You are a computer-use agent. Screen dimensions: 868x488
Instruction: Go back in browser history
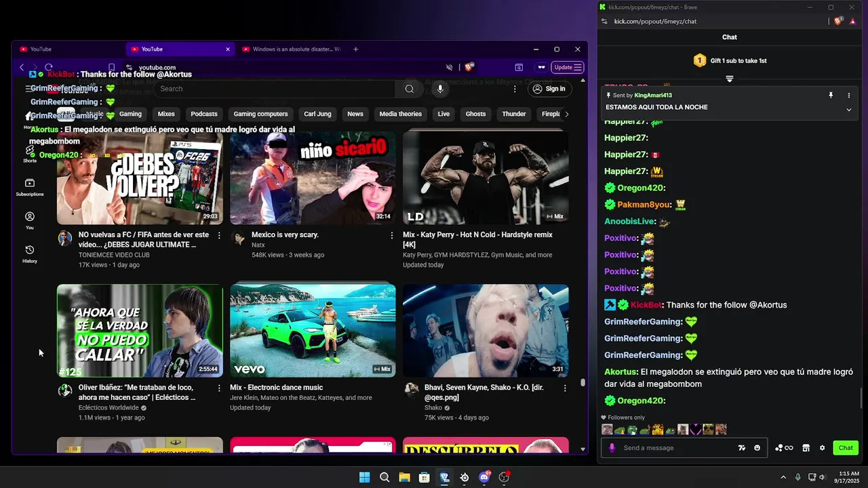click(22, 67)
